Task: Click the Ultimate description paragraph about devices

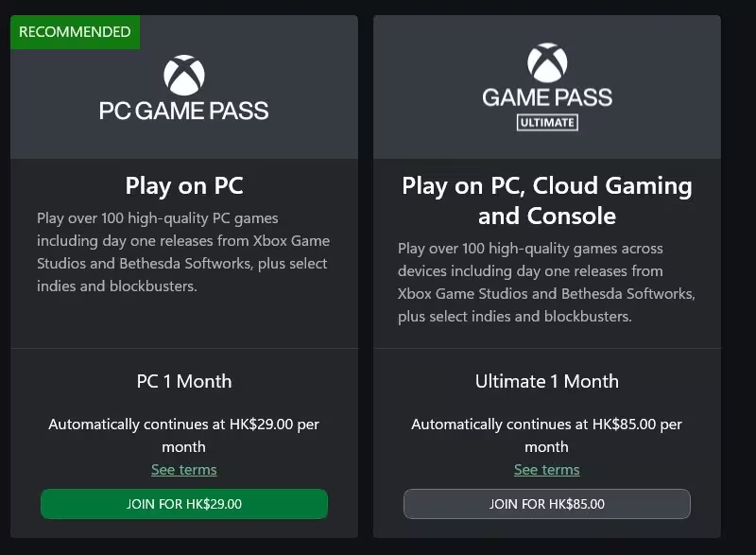Action: tap(546, 283)
